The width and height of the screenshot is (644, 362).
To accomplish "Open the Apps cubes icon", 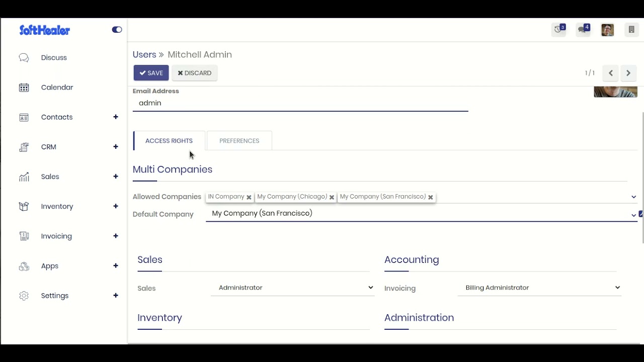I will [24, 266].
